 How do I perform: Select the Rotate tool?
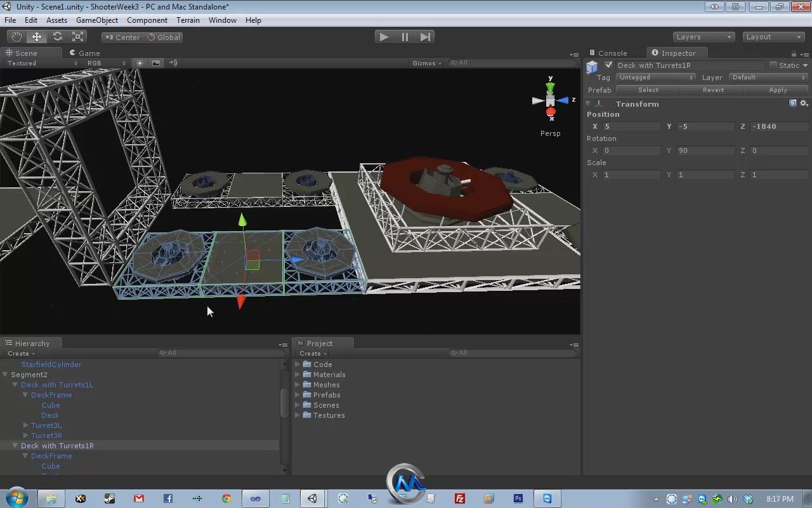pyautogui.click(x=57, y=37)
